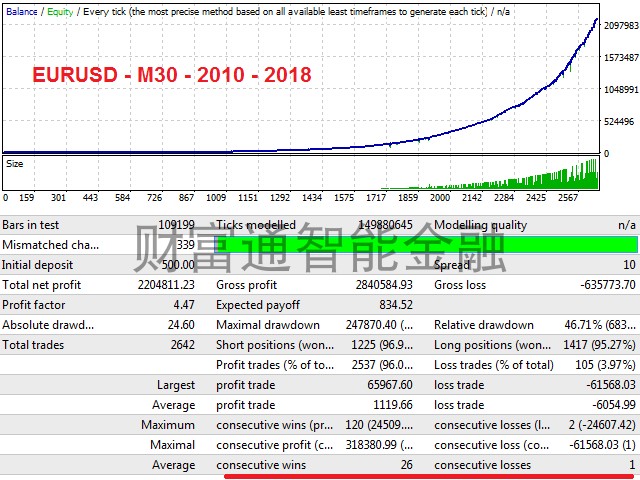Click the Ticks modelled value 149880645
This screenshot has width=640, height=480.
[x=385, y=225]
